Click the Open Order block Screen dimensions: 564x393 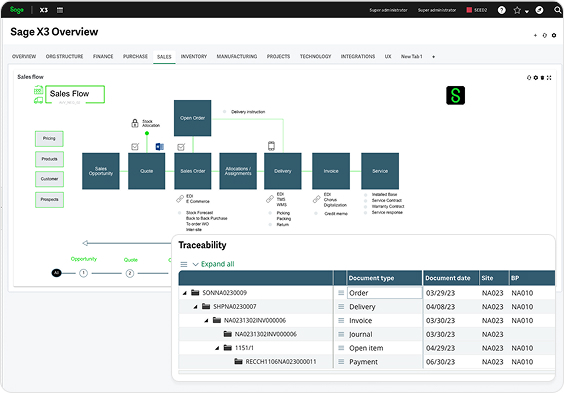192,118
